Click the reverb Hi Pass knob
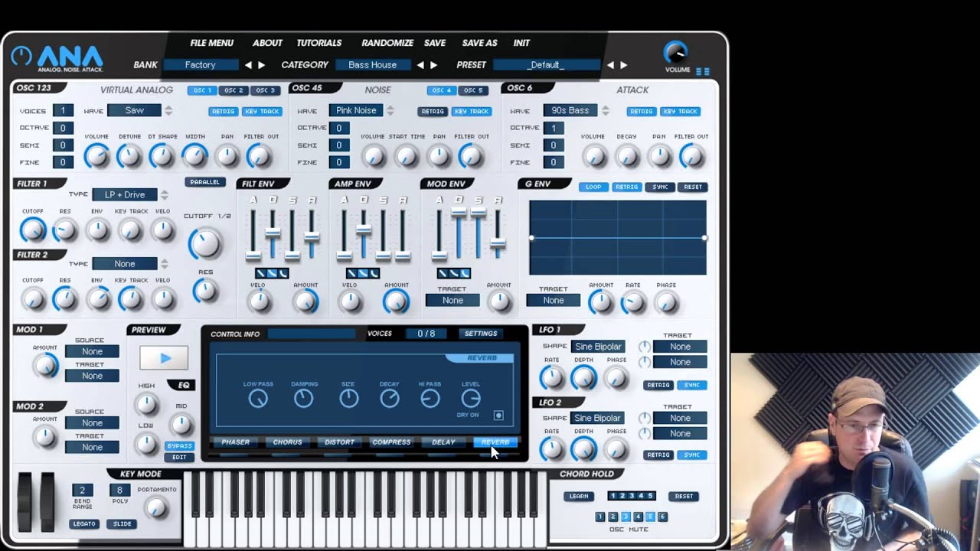Viewport: 980px width, 551px height. [x=430, y=398]
